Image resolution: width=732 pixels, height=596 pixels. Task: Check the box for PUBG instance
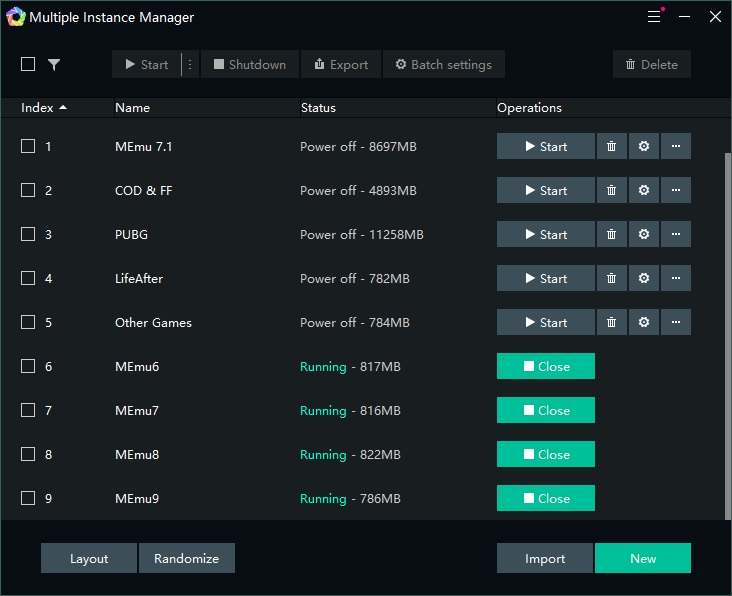pyautogui.click(x=28, y=235)
